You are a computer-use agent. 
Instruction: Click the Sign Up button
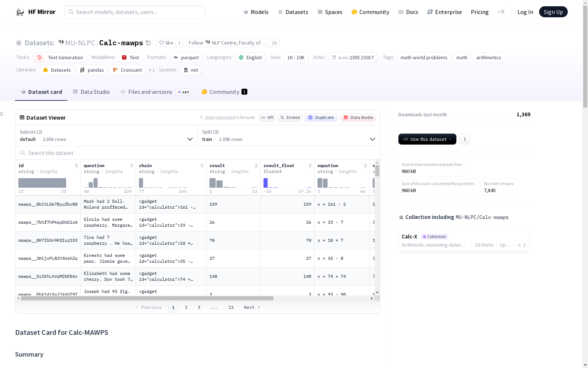pos(553,12)
